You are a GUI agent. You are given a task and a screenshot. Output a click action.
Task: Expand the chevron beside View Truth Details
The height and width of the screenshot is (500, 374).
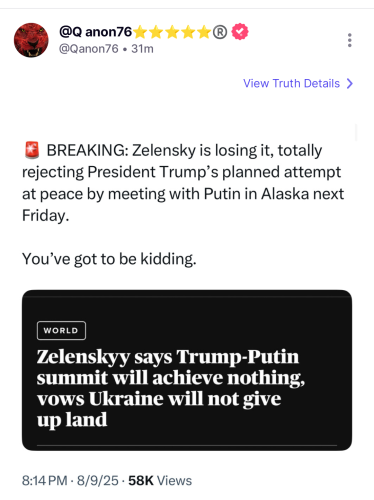click(349, 83)
